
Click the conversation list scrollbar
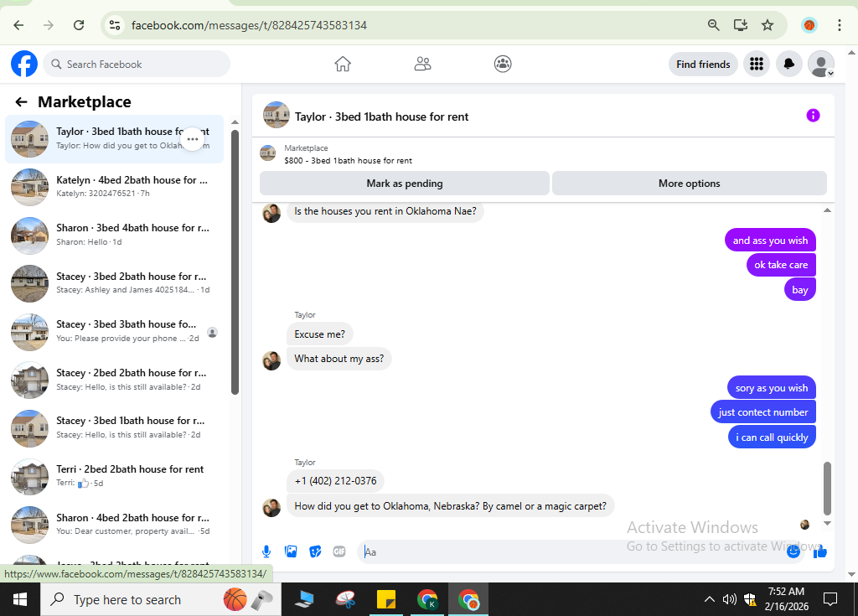(x=235, y=261)
